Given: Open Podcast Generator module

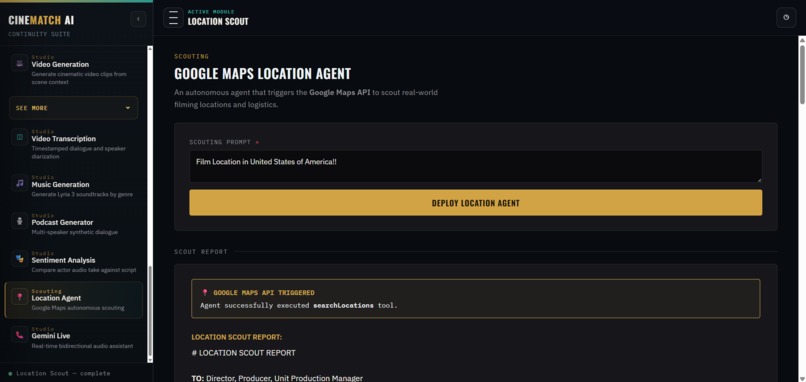Looking at the screenshot, I should click(x=74, y=224).
